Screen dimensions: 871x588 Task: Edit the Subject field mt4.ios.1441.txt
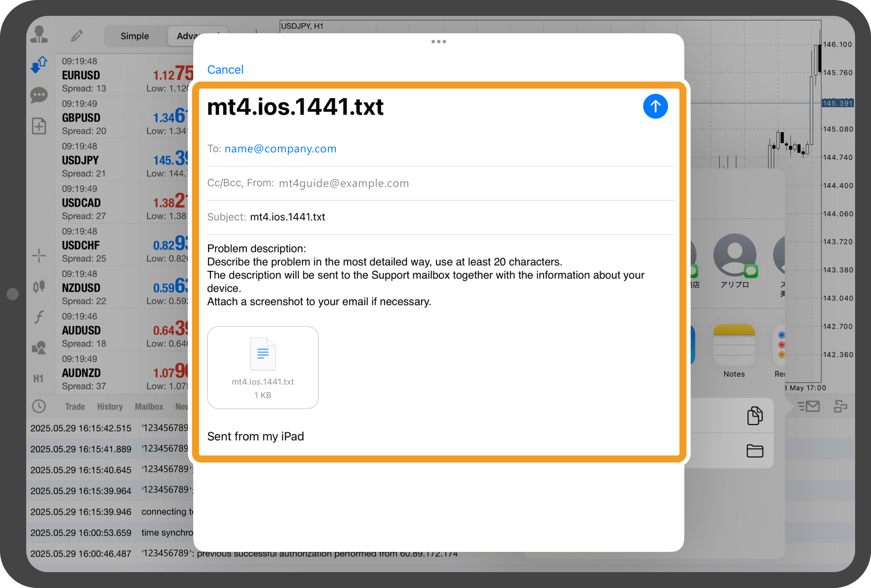tap(288, 217)
